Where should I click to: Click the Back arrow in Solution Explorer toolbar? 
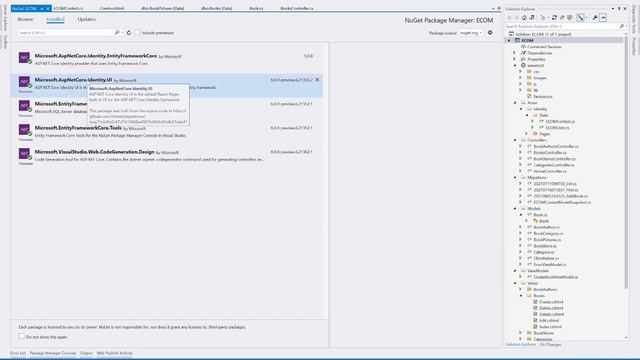509,18
